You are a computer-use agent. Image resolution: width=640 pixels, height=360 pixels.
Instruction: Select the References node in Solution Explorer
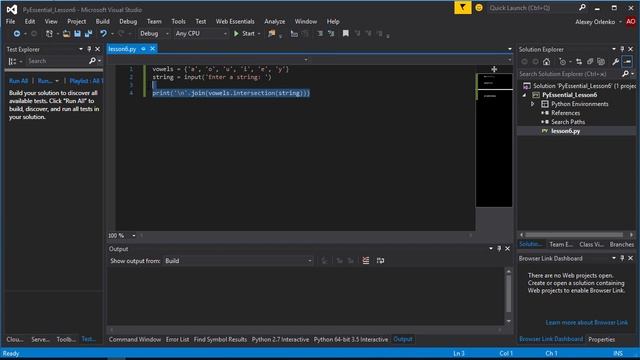(565, 113)
